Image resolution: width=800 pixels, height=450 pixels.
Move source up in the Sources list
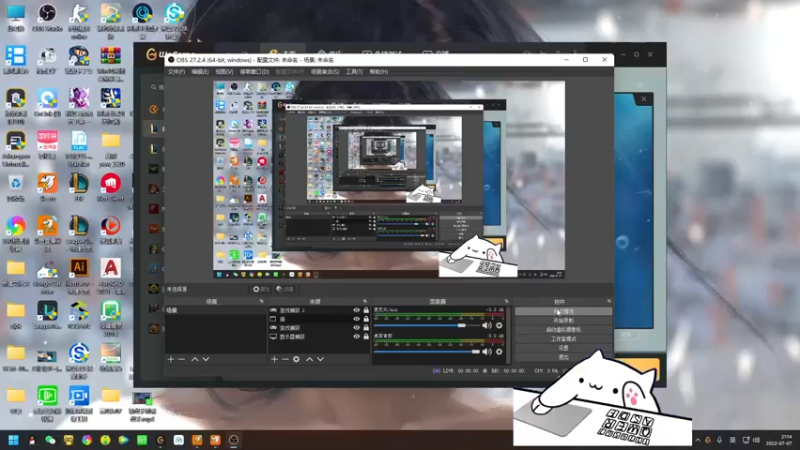[x=310, y=359]
